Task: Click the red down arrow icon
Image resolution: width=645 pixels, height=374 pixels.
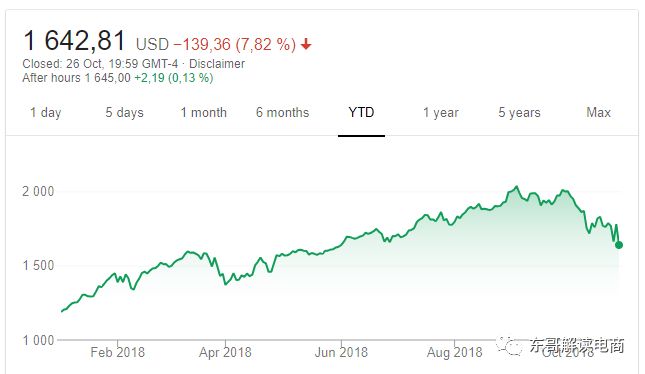Action: coord(306,44)
